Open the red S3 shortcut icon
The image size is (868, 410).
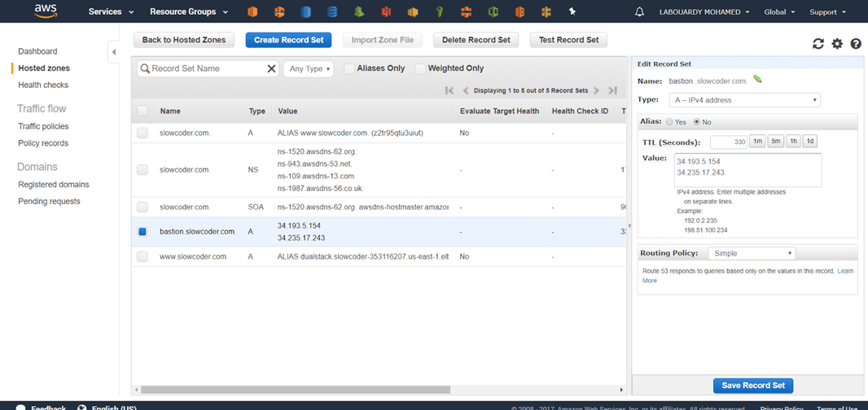pos(387,11)
